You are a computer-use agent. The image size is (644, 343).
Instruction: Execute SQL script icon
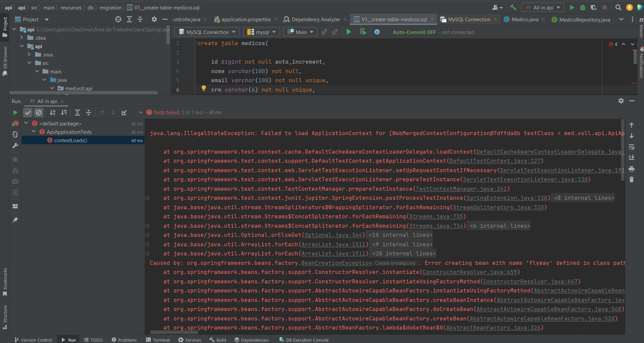click(363, 32)
